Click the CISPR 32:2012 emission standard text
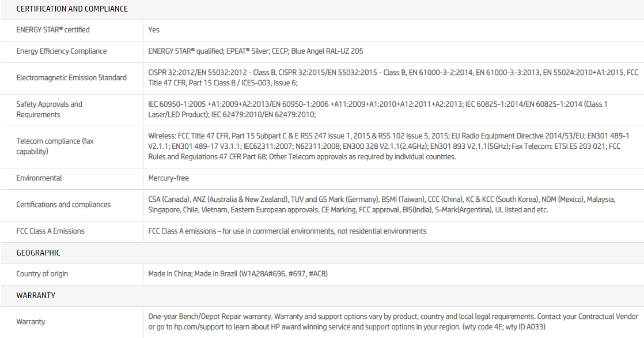Image resolution: width=644 pixels, height=338 pixels. coord(173,73)
